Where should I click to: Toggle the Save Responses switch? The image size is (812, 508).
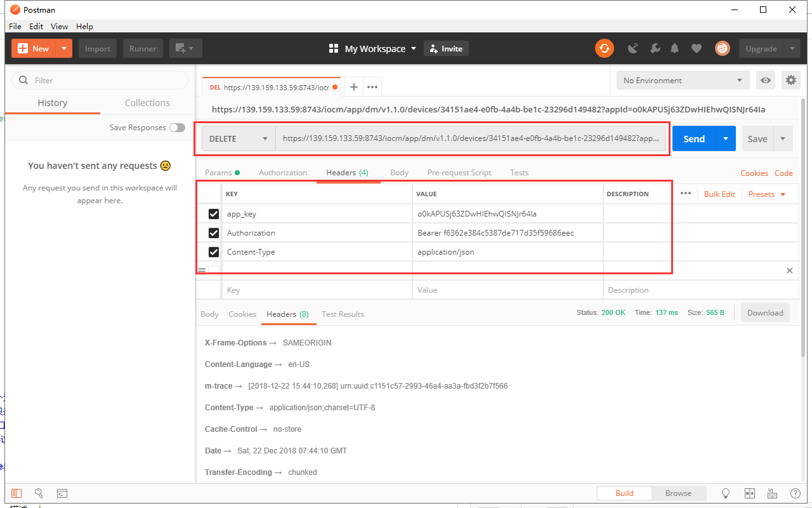[177, 128]
